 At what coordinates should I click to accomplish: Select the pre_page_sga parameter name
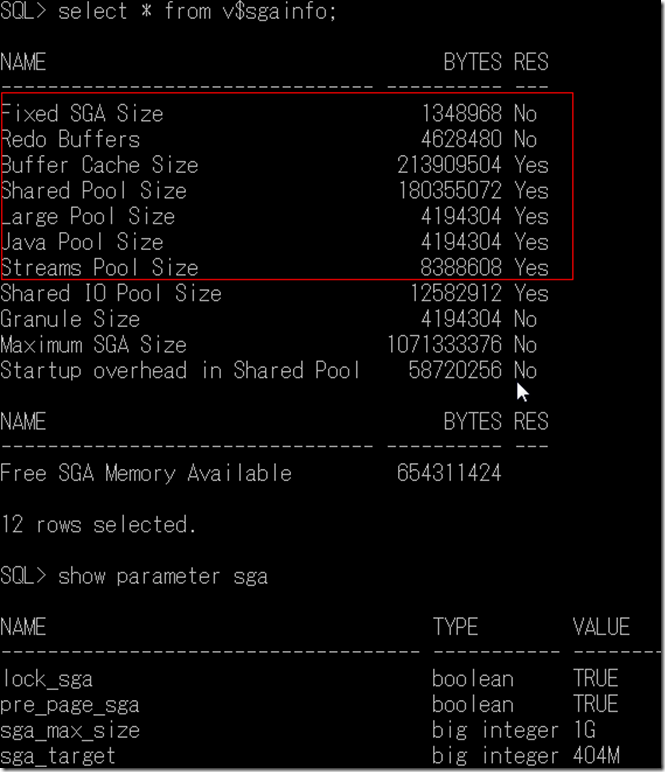pos(70,705)
